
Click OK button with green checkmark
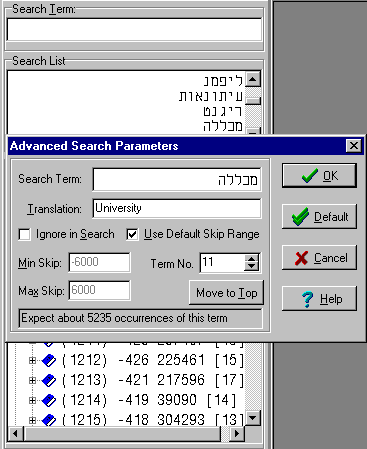pyautogui.click(x=319, y=175)
